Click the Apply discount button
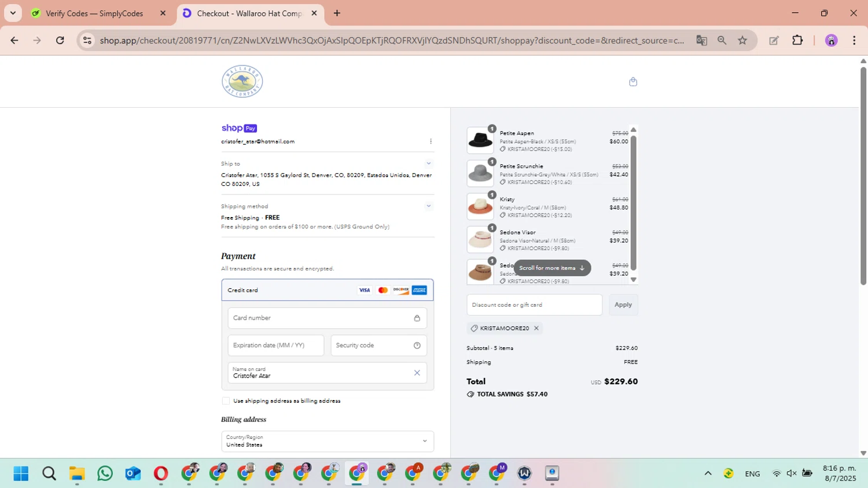This screenshot has width=868, height=488. pos(623,305)
